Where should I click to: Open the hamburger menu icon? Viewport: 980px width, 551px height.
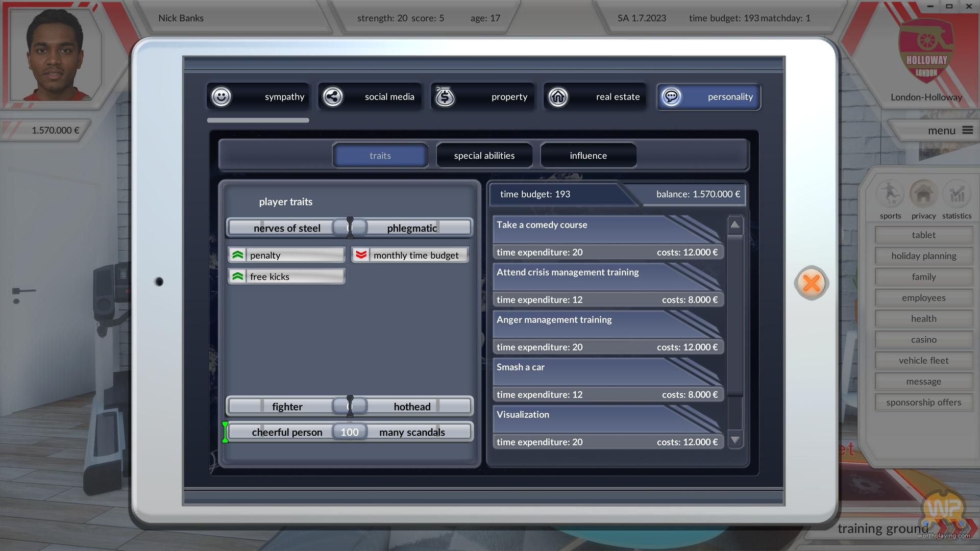point(967,130)
